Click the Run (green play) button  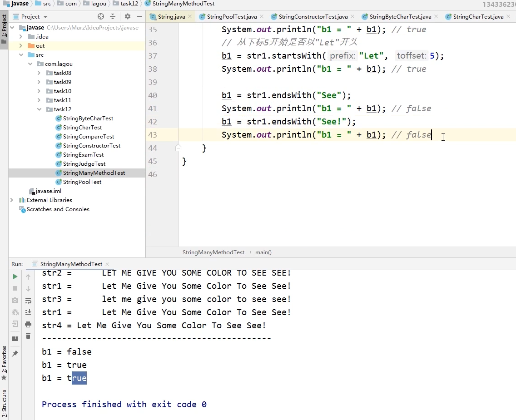pos(15,277)
